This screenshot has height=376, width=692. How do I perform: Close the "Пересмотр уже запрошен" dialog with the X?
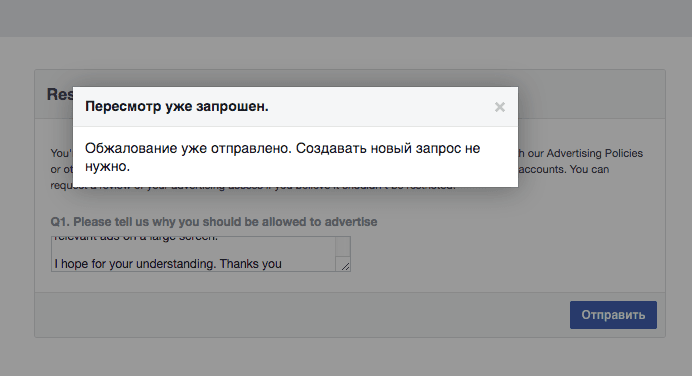500,107
